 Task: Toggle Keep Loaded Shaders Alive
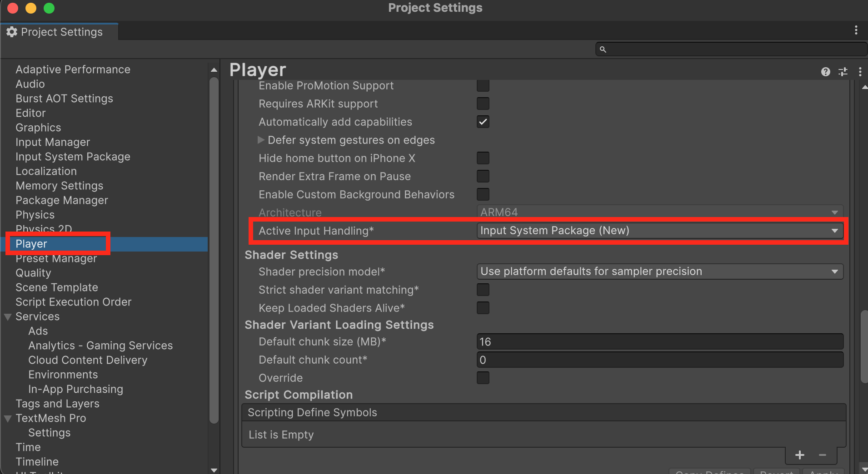tap(483, 308)
